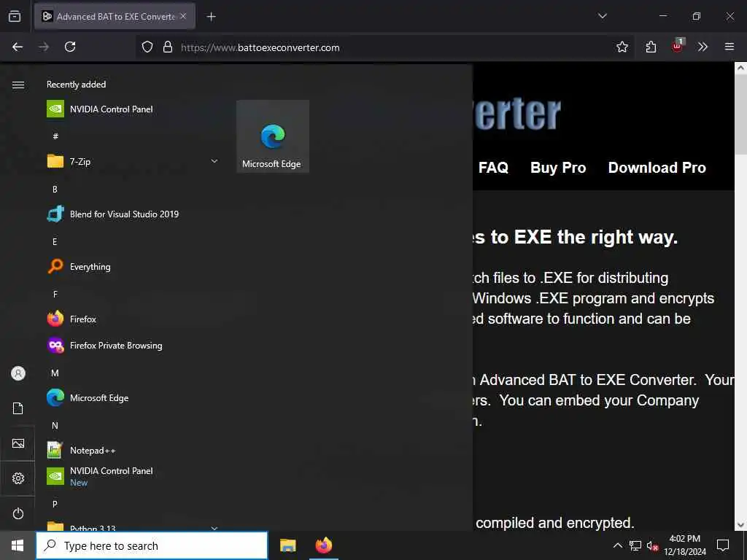Image resolution: width=747 pixels, height=560 pixels.
Task: Open Firefox View icon
Action: point(15,16)
